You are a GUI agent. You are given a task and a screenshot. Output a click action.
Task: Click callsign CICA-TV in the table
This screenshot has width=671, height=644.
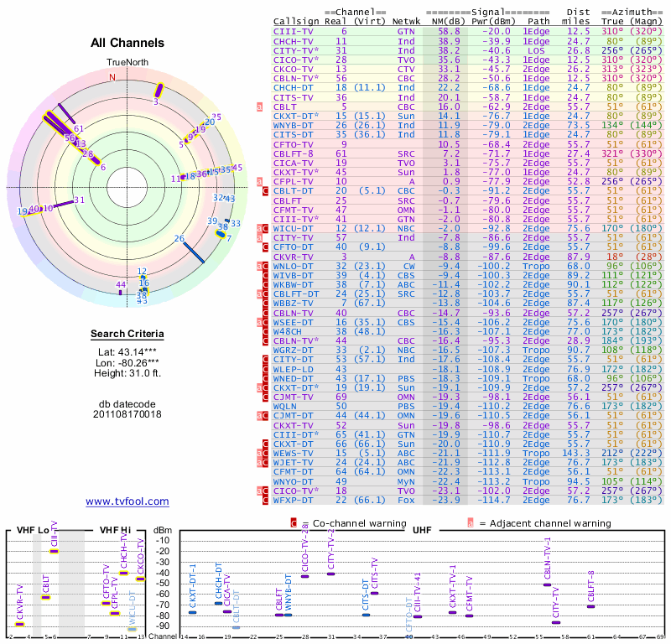pos(293,163)
